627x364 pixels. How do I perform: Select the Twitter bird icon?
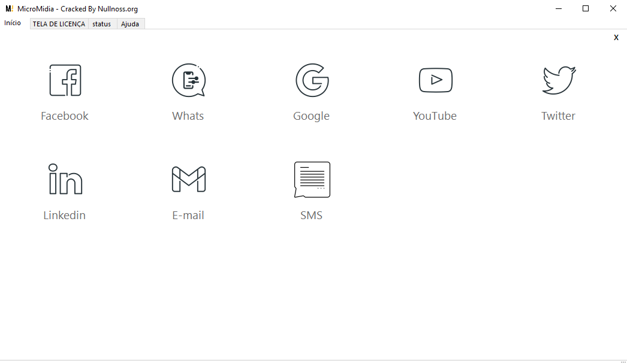(x=559, y=80)
